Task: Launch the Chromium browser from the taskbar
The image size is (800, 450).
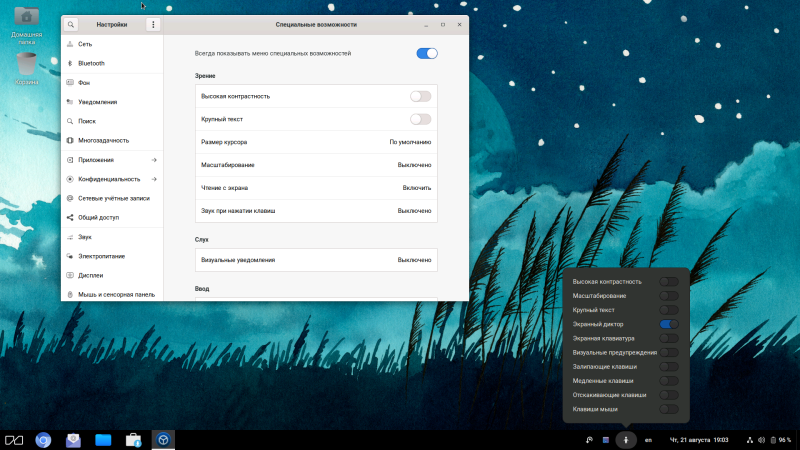Action: (44, 439)
